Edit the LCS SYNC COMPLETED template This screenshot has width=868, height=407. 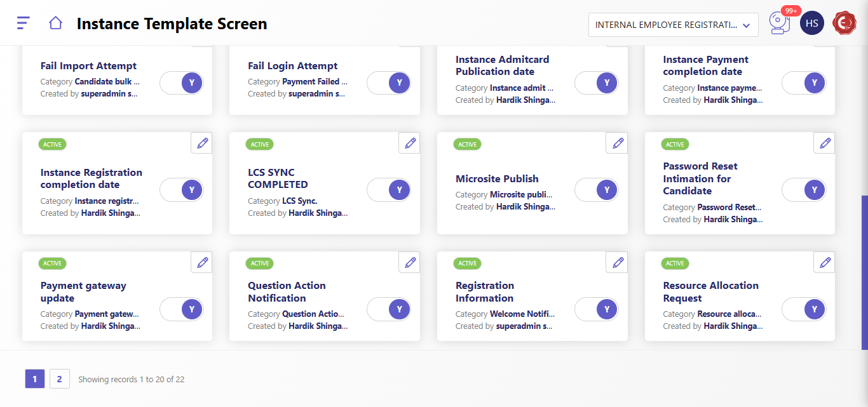410,143
